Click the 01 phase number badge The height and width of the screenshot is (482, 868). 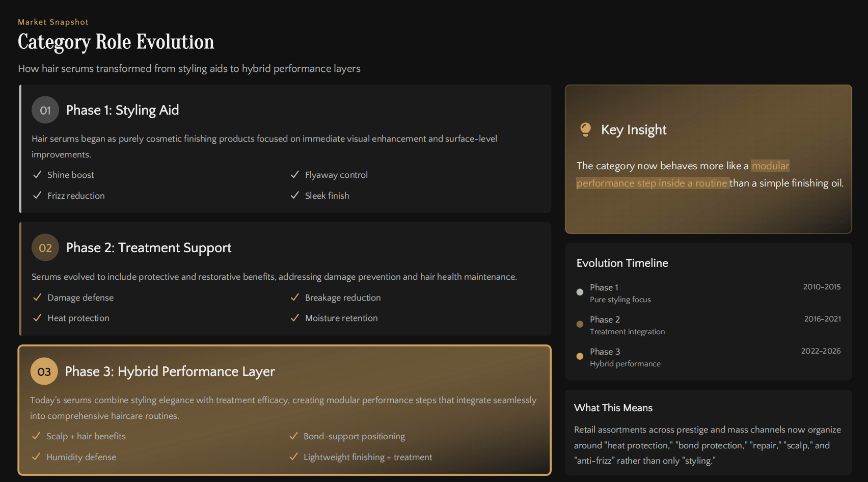45,110
